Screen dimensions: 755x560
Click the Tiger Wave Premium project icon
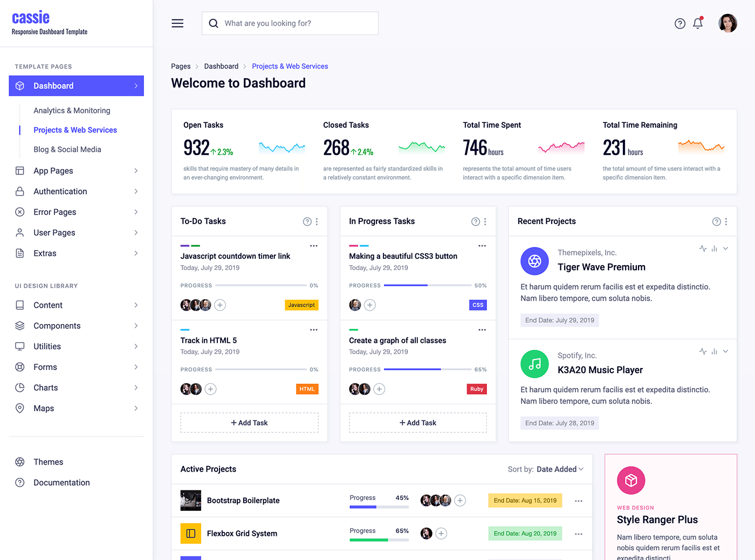pos(534,261)
